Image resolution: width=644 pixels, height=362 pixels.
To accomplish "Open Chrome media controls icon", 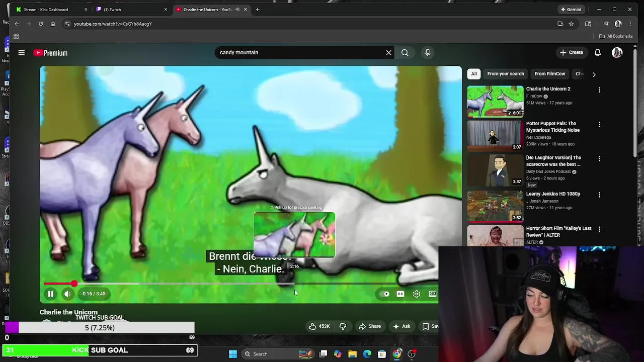I will tap(606, 24).
